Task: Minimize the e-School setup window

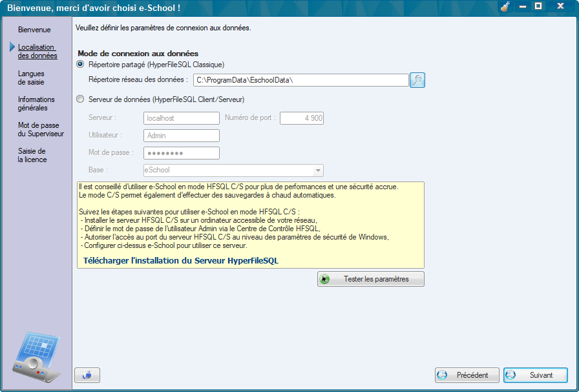Action: pyautogui.click(x=523, y=6)
